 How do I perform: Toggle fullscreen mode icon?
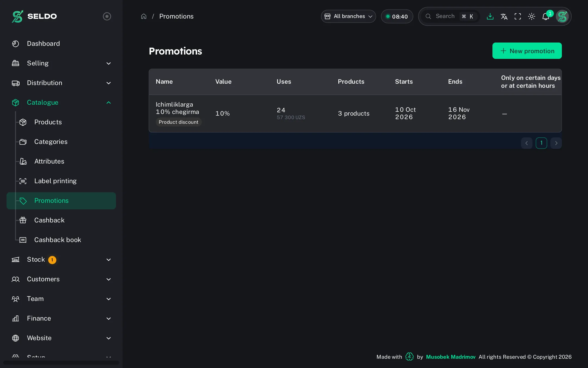pyautogui.click(x=518, y=16)
